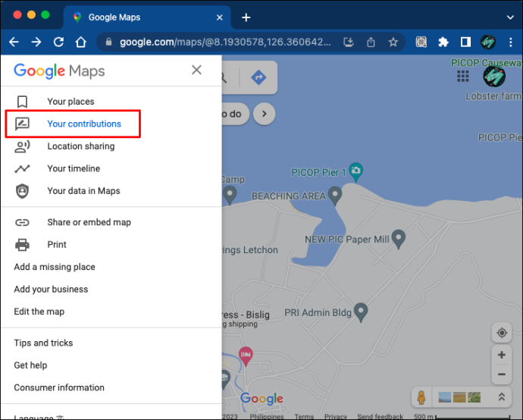The width and height of the screenshot is (523, 420).
Task: Click the address bar URL
Action: (225, 42)
